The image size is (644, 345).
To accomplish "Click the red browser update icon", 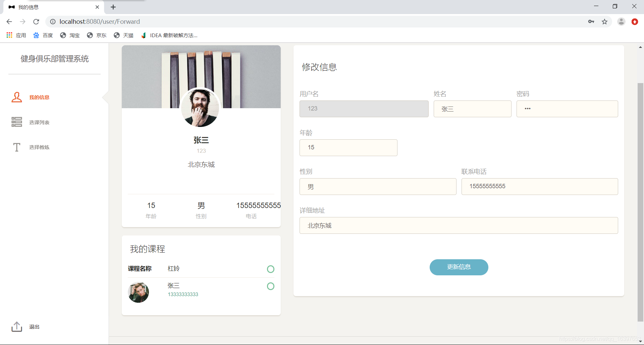I will (x=635, y=21).
